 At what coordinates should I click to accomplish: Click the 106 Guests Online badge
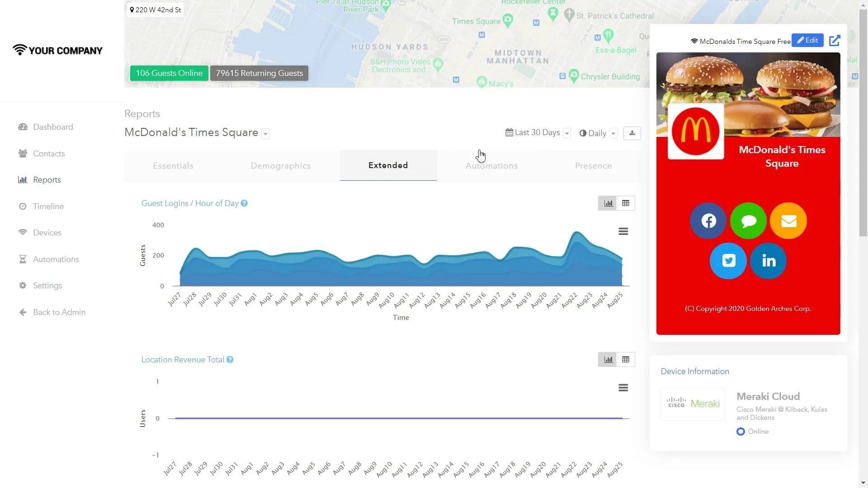coord(169,73)
